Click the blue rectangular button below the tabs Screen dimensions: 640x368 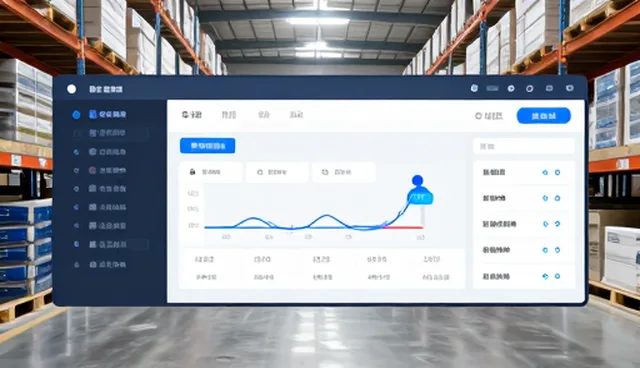[207, 146]
